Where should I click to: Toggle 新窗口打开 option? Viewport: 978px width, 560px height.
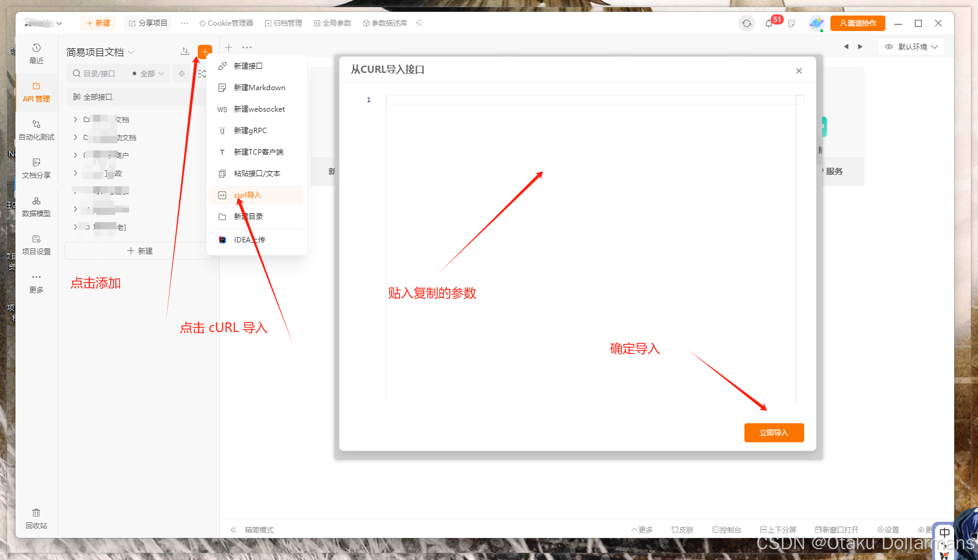point(837,530)
